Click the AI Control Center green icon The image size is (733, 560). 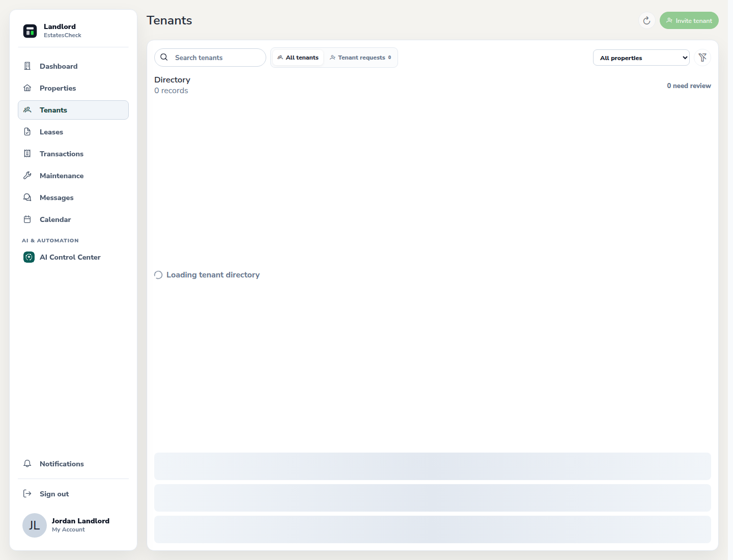pos(29,257)
